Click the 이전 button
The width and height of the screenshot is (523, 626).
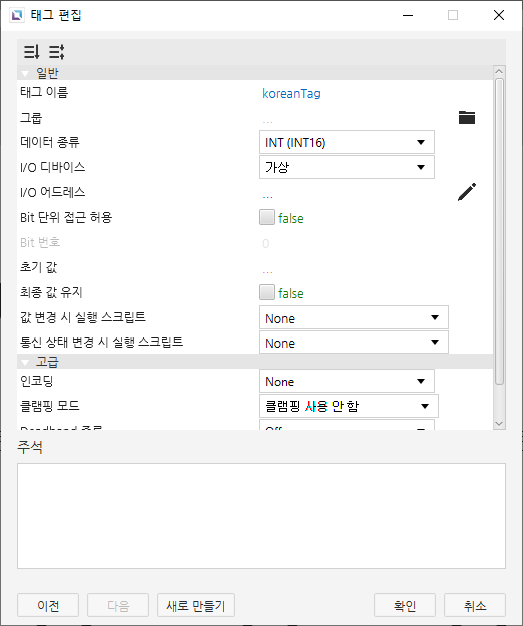pos(48,605)
